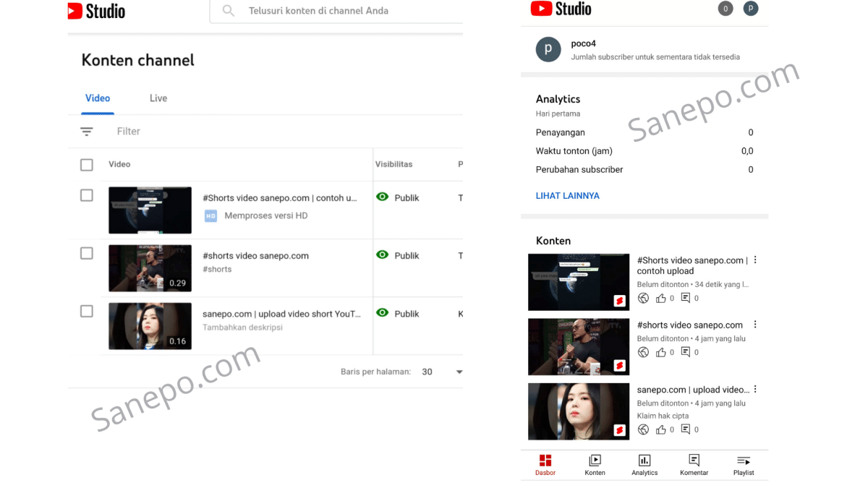Switch to the Video tab
Viewport: 868px width, 488px height.
(98, 98)
